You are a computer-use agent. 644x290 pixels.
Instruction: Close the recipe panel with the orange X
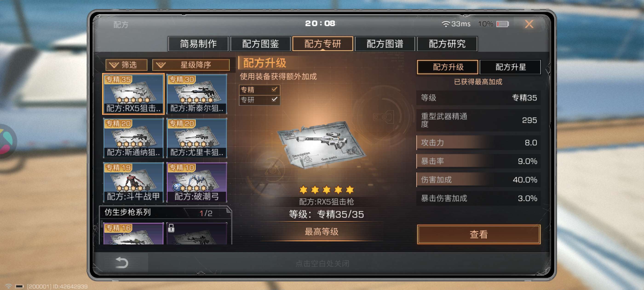[x=529, y=24]
